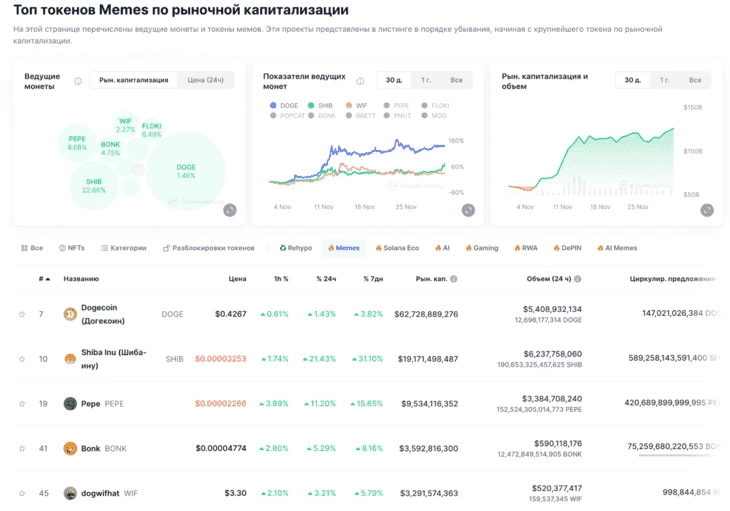Toggle SHIB series in chart legend

tap(320, 106)
